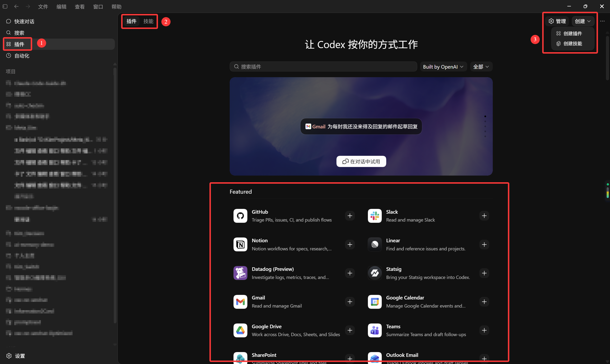This screenshot has height=364, width=610.
Task: Click 'Read and manage Slack' description
Action: coord(410,220)
